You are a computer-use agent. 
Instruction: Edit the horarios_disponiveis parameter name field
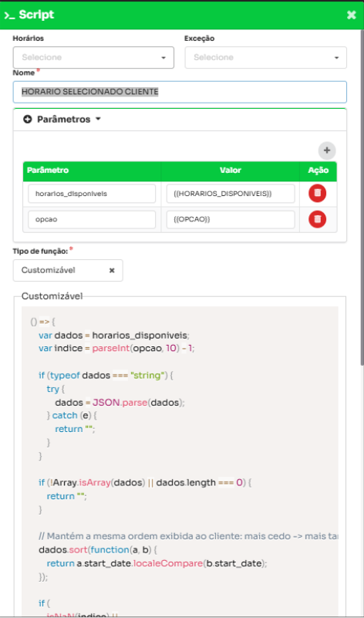(92, 194)
